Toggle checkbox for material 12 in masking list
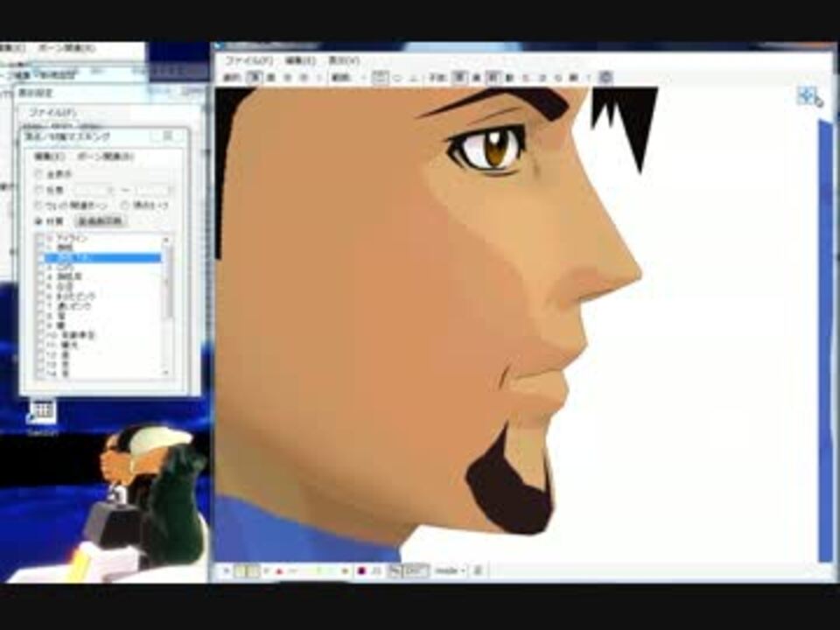This screenshot has width=840, height=630. [x=41, y=354]
